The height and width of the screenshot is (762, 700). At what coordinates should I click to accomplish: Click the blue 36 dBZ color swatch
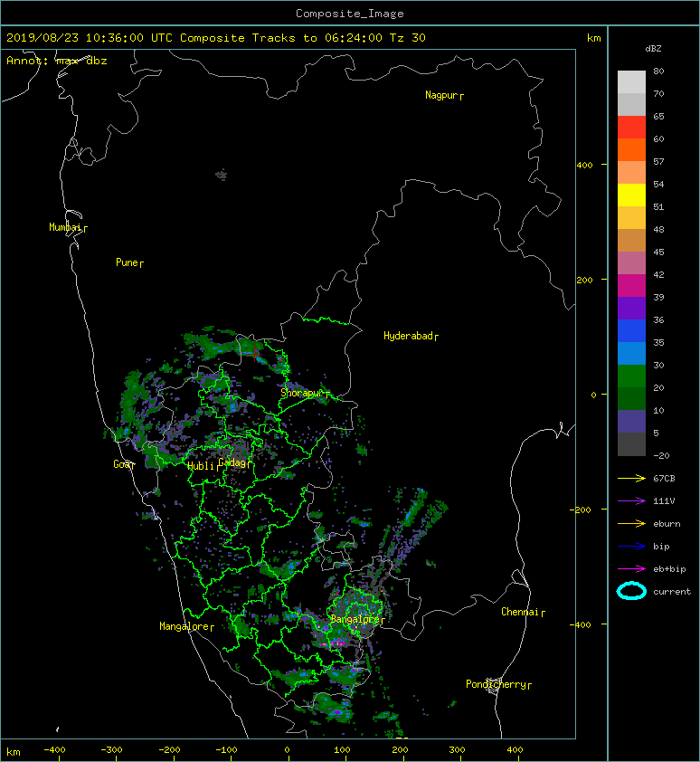point(631,330)
